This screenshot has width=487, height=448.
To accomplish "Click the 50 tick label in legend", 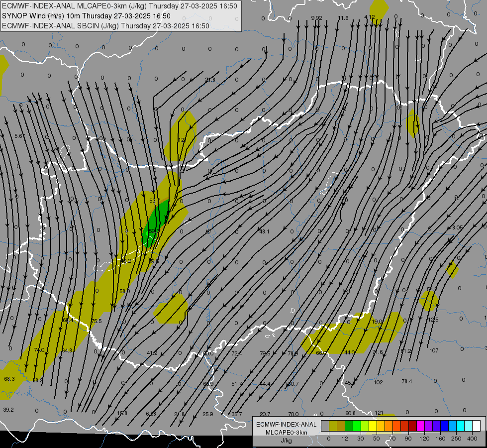I will (x=377, y=439).
